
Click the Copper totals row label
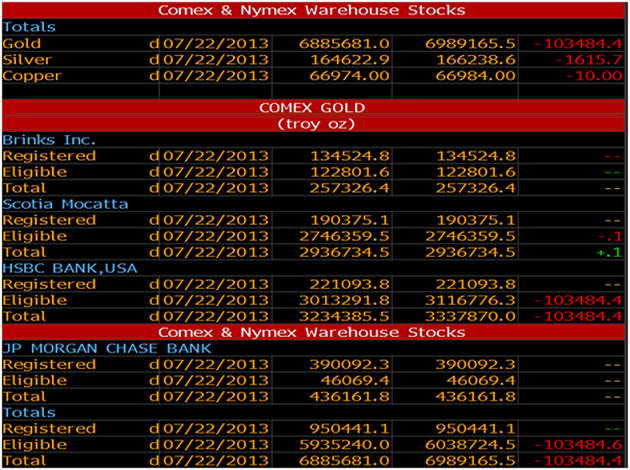click(x=32, y=76)
